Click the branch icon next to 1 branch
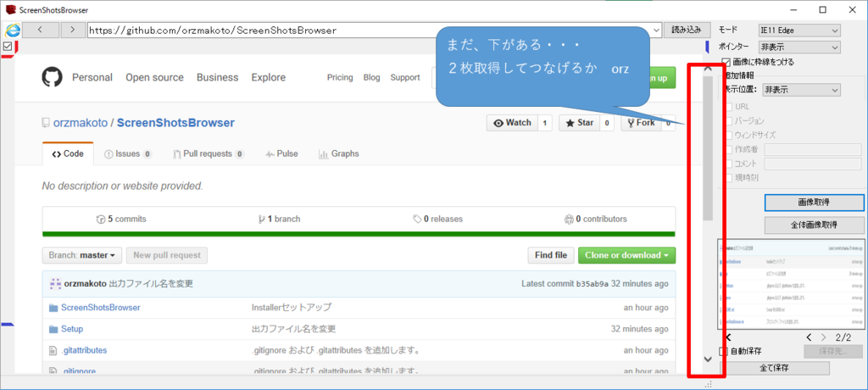868x390 pixels. [262, 219]
